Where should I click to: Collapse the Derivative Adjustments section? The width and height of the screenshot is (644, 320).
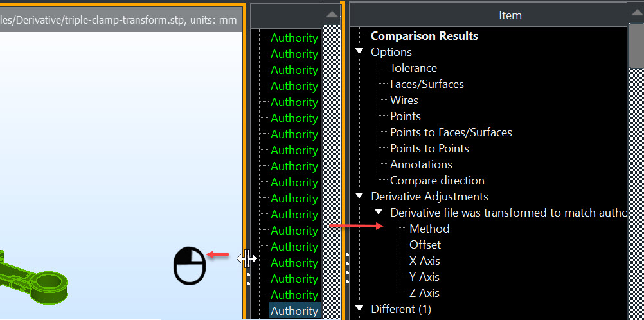point(359,197)
